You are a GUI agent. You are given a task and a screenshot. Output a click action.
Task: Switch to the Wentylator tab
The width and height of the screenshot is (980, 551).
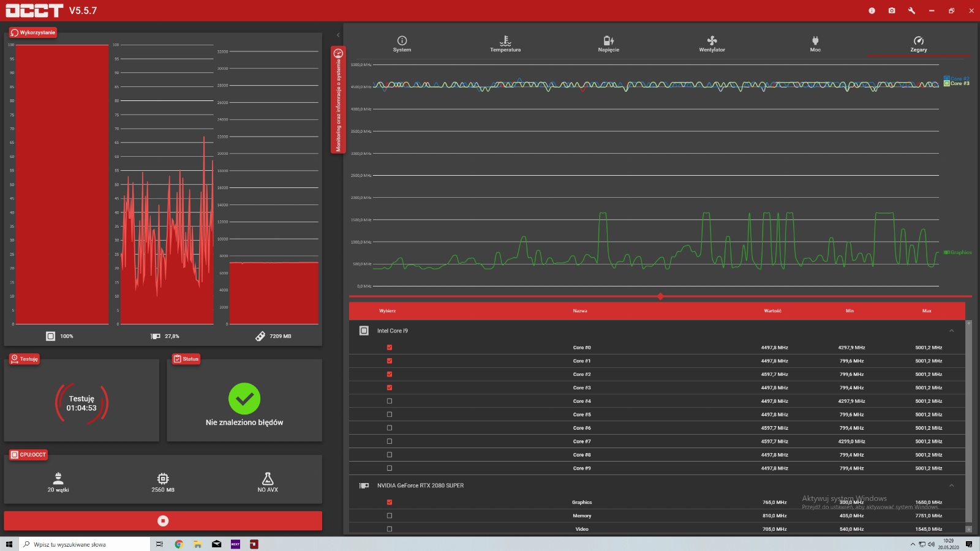point(712,44)
